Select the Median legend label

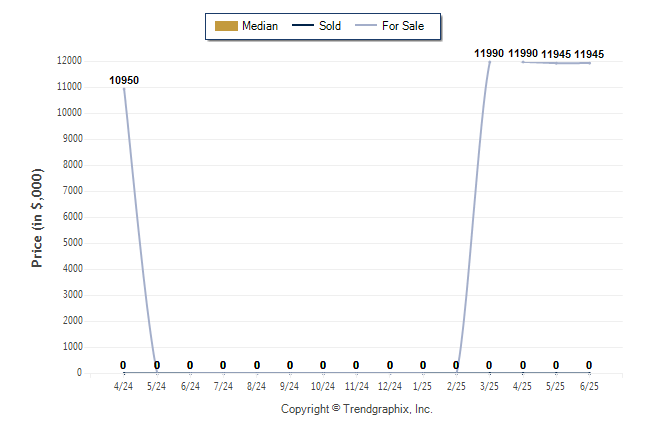coord(260,26)
